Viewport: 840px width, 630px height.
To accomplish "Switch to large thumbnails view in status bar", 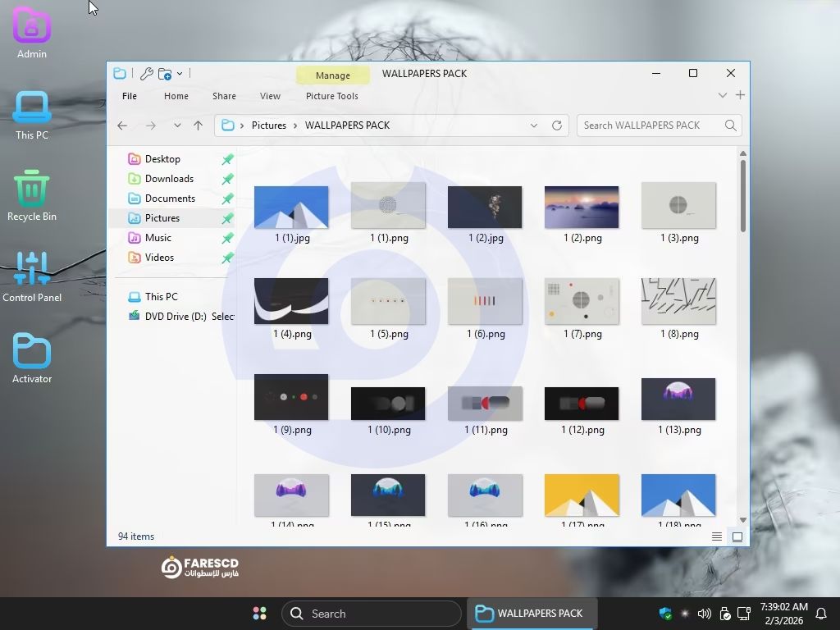I will coord(737,536).
